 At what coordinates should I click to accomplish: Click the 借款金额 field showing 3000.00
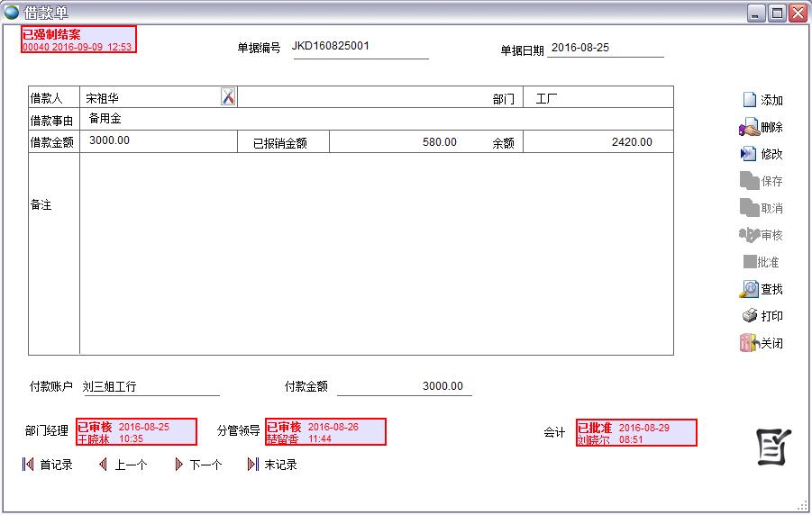pyautogui.click(x=159, y=141)
